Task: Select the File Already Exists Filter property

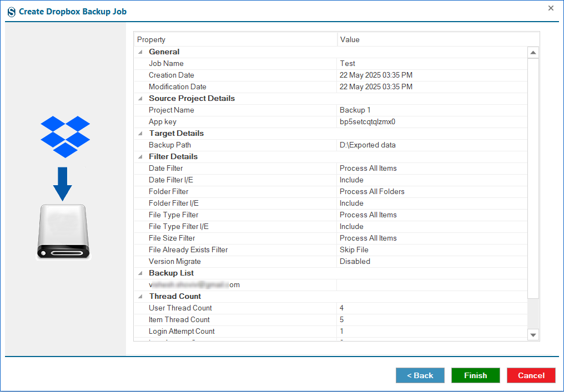Action: tap(188, 250)
